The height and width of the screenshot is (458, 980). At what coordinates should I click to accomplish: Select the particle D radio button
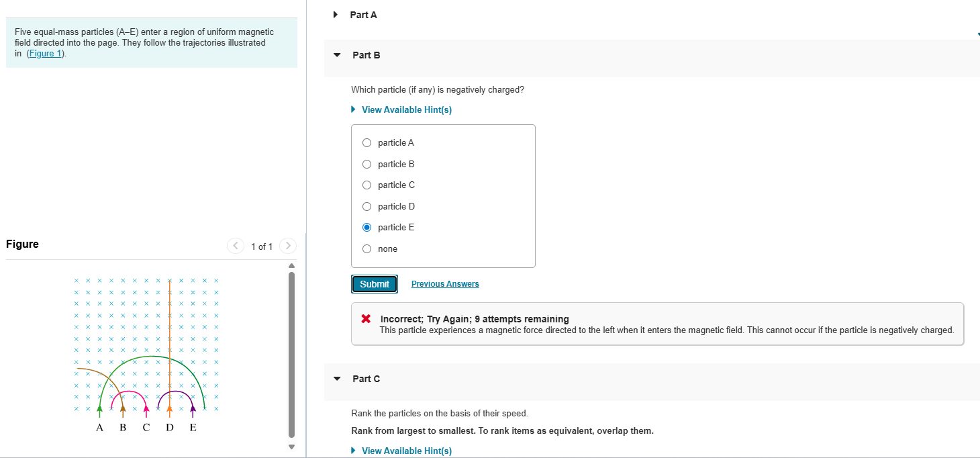pyautogui.click(x=366, y=206)
